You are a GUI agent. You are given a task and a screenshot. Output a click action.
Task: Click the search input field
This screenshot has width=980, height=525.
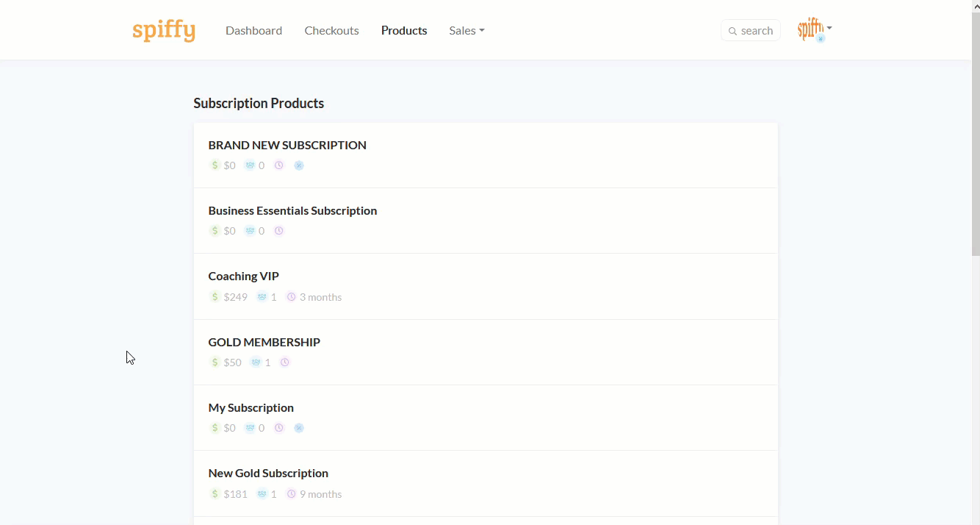point(750,30)
